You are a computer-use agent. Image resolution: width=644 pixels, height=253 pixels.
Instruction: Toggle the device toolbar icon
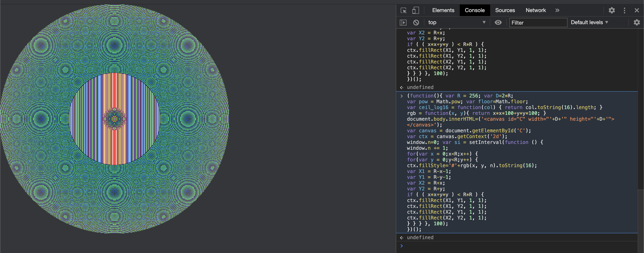pyautogui.click(x=415, y=10)
